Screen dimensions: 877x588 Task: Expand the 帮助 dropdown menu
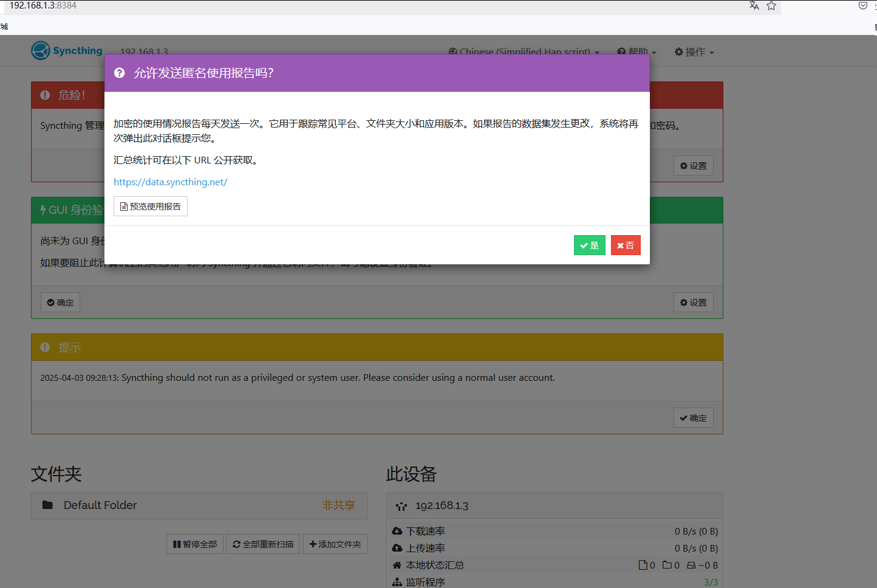[x=636, y=52]
